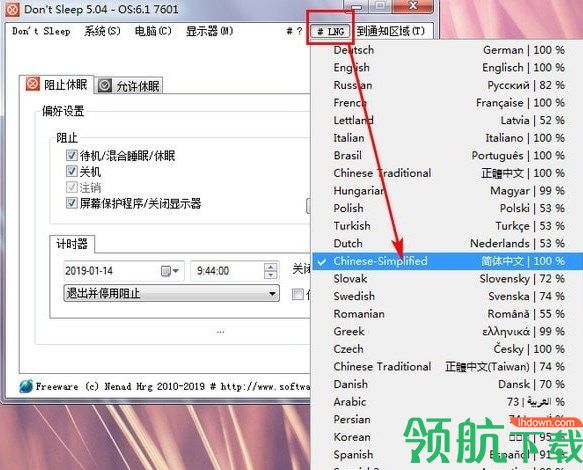The width and height of the screenshot is (583, 470).
Task: Click the ellipsis below the timer panel
Action: coord(220,332)
